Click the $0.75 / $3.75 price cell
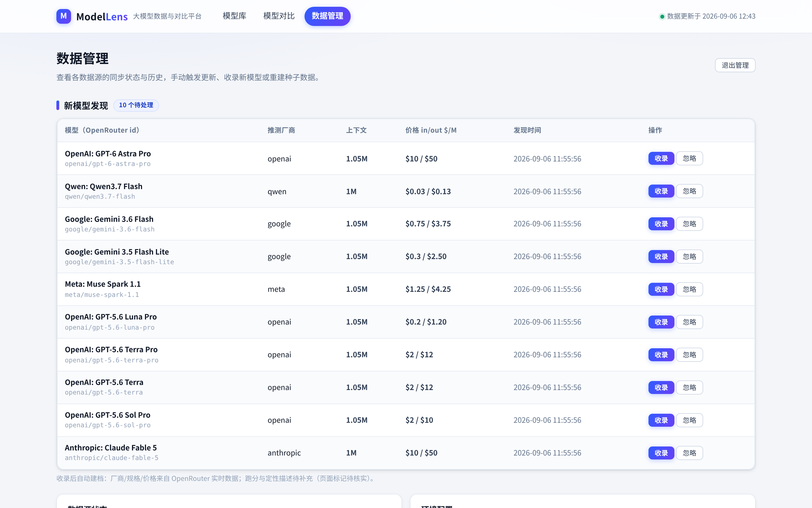 tap(428, 224)
